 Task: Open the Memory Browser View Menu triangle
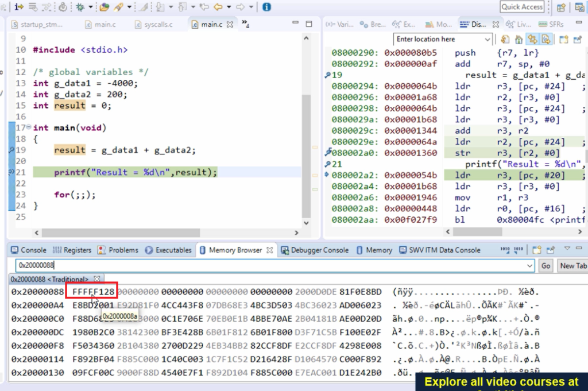click(567, 248)
